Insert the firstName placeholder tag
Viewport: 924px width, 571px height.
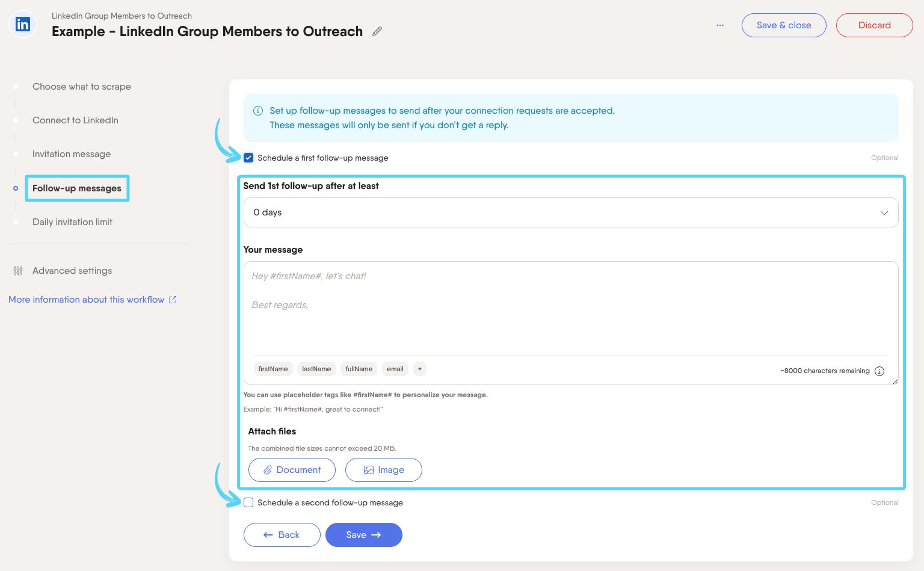pyautogui.click(x=273, y=369)
